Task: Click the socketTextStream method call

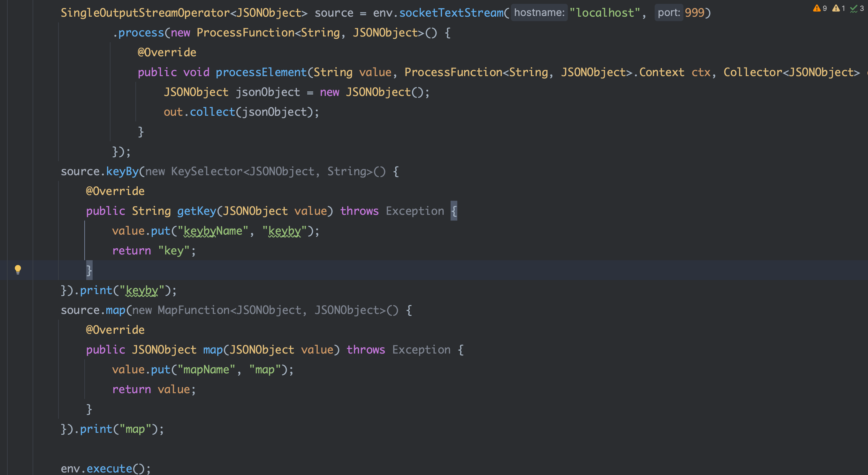Action: (451, 13)
